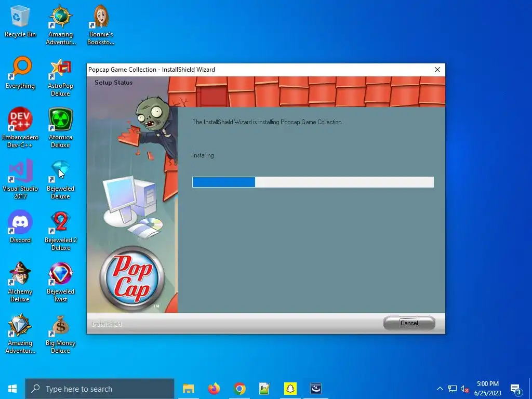
Task: Close the InstallShield Wizard window
Action: [x=437, y=70]
